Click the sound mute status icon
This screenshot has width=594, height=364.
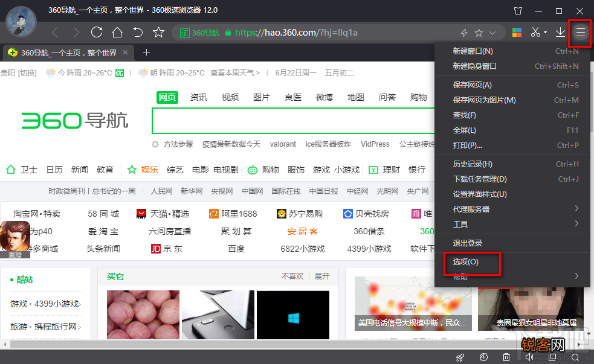[x=529, y=357]
